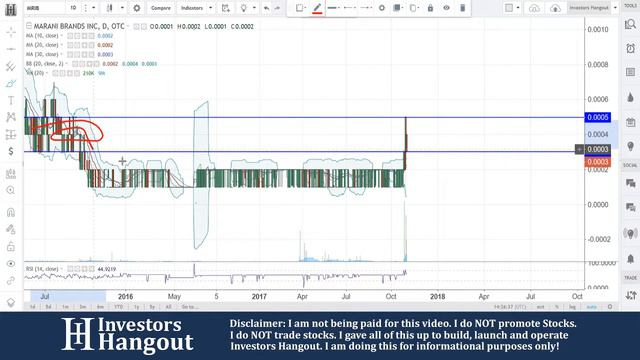Select the zoom-in magnifier tool
This screenshot has height=360, width=640.
[x=11, y=190]
